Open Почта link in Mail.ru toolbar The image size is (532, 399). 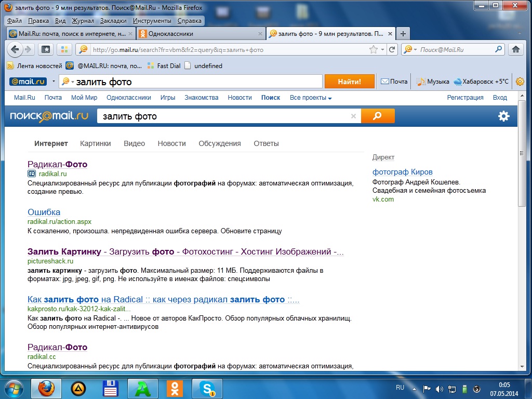(394, 82)
